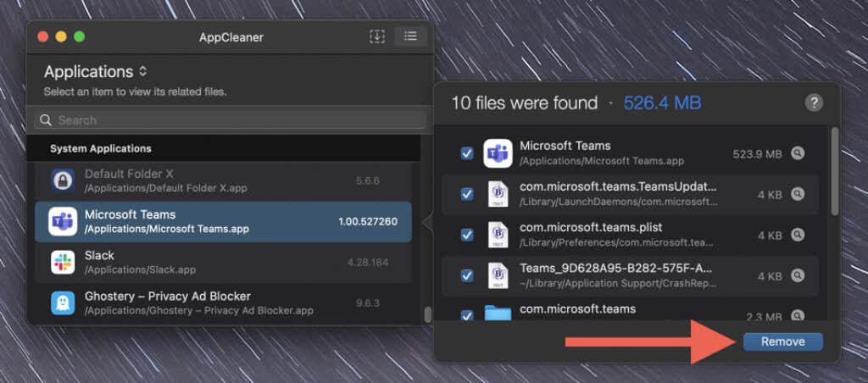Click the /Library/LaunchDaemons/com.microsoft… path

pos(618,202)
